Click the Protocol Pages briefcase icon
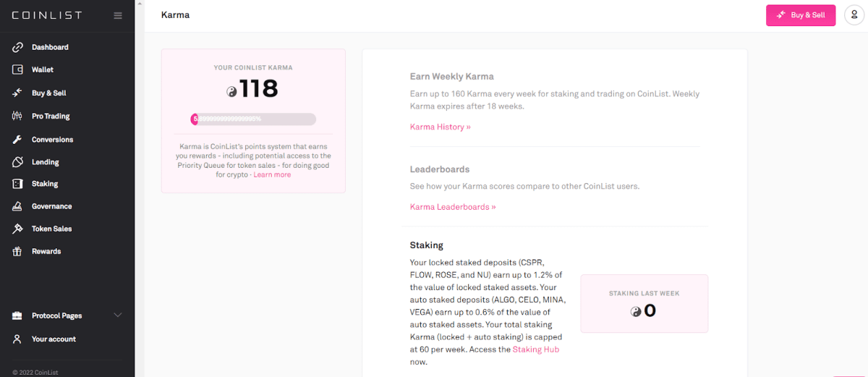 [17, 315]
